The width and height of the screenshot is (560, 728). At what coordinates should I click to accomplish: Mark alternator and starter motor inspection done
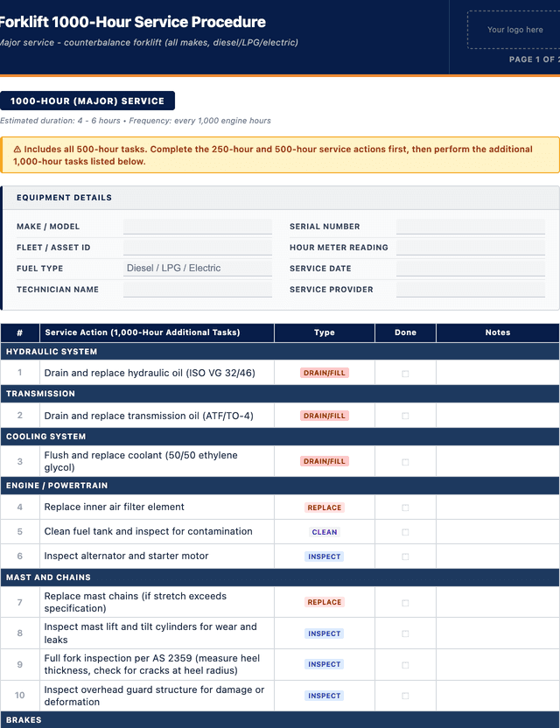pyautogui.click(x=405, y=556)
